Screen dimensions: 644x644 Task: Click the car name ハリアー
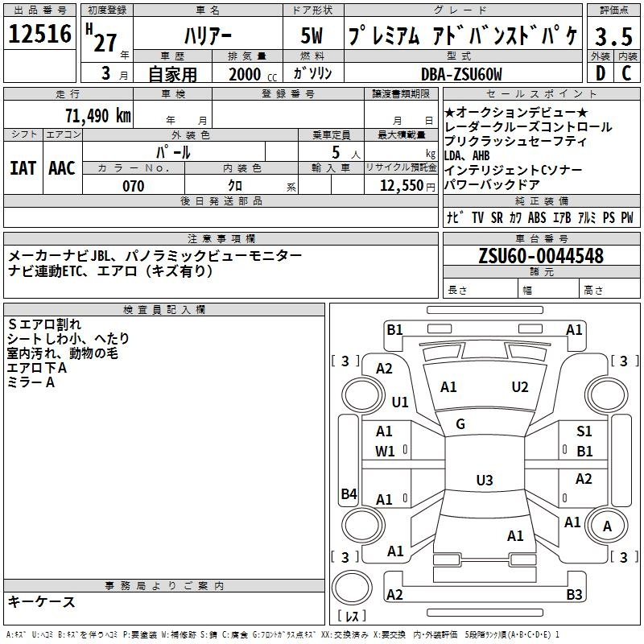pyautogui.click(x=208, y=35)
